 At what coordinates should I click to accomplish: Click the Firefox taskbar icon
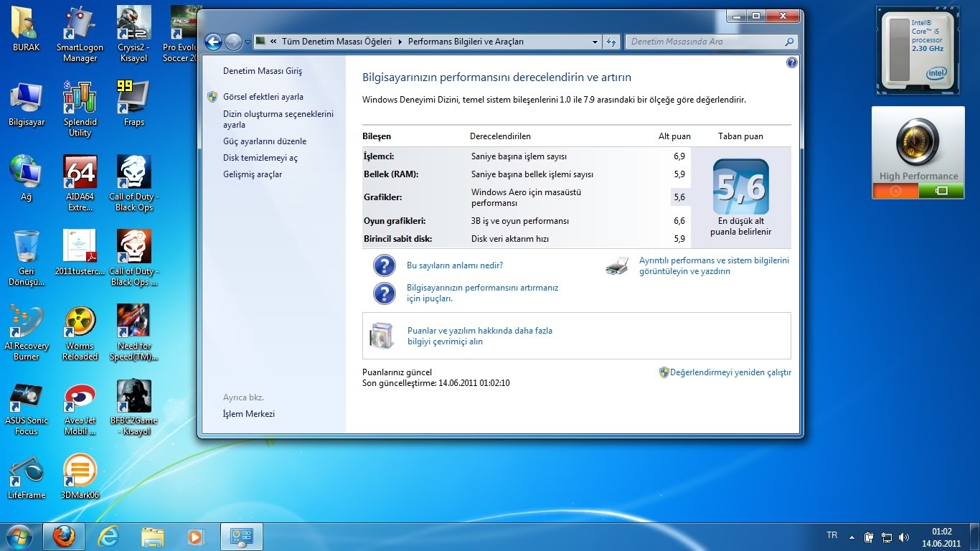[63, 537]
